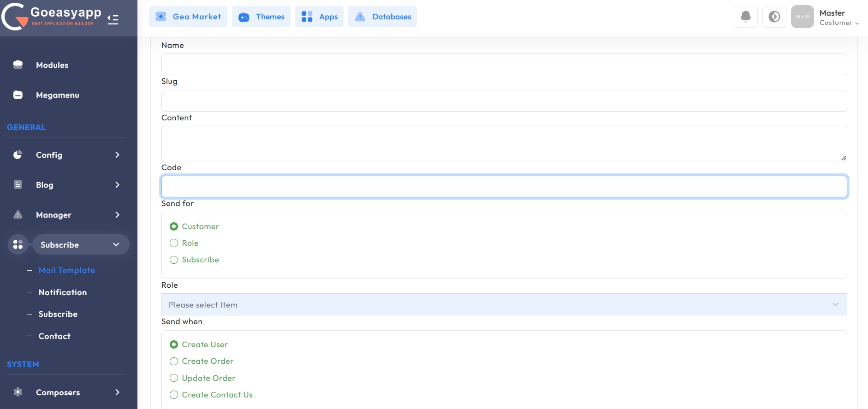The height and width of the screenshot is (409, 868).
Task: Open the Notification submenu link
Action: 63,292
